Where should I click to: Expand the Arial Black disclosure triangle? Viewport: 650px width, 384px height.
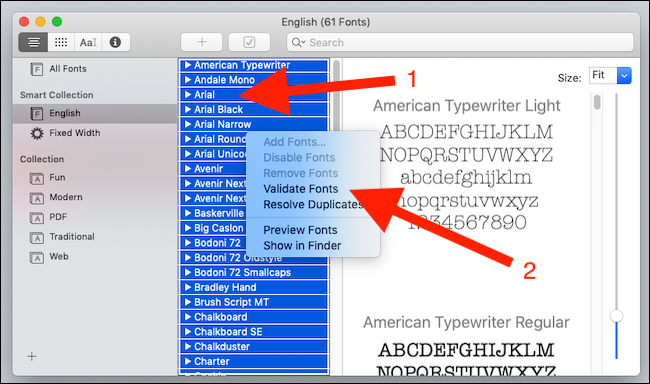click(x=188, y=109)
